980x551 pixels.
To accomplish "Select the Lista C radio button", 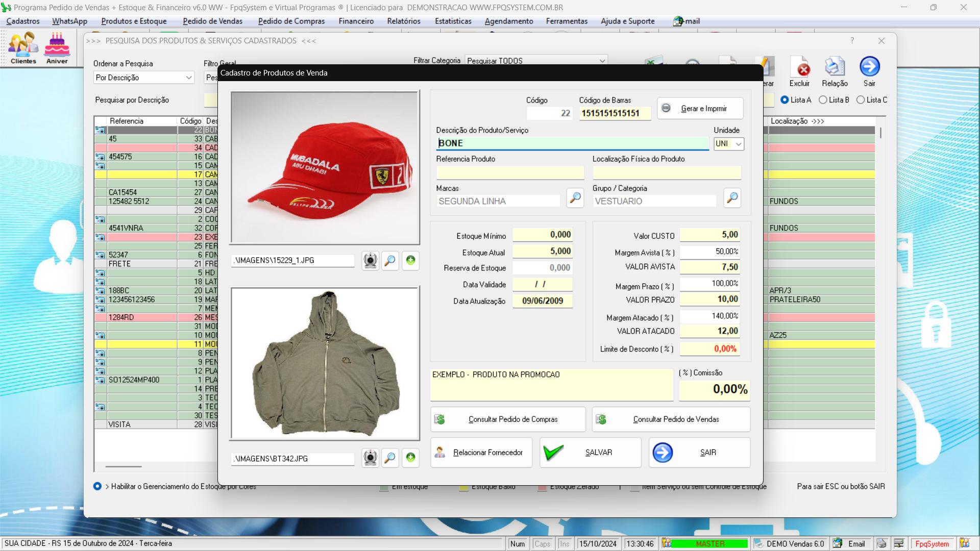I will [x=861, y=100].
